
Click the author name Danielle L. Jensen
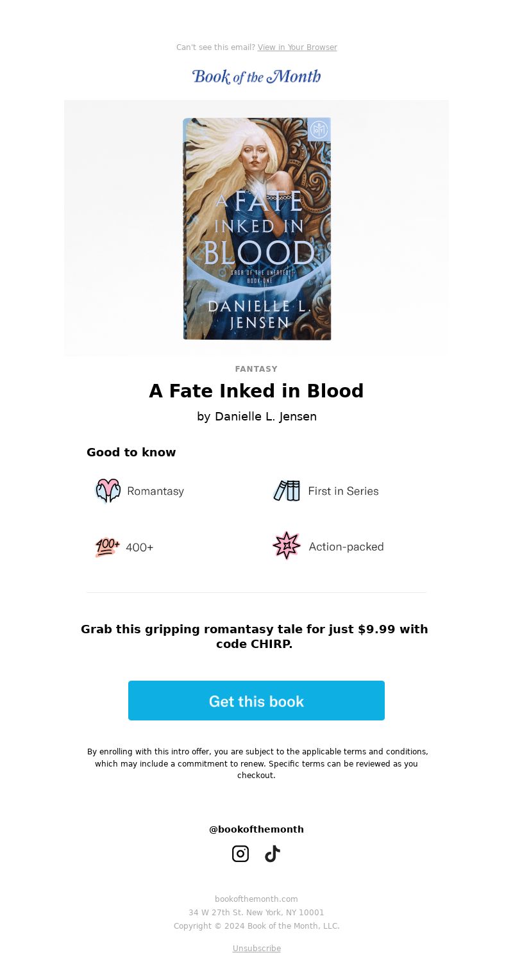point(265,417)
